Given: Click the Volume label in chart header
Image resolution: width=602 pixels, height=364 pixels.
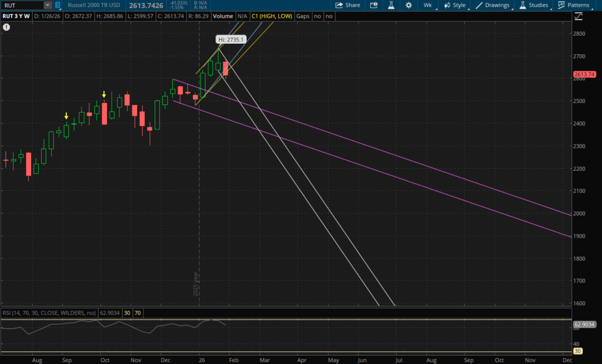Looking at the screenshot, I should tap(223, 16).
